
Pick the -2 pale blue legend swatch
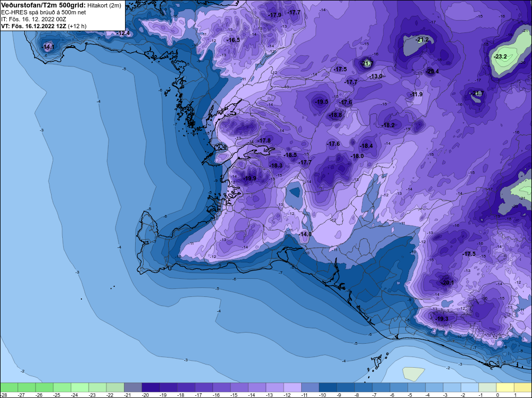(x=470, y=387)
